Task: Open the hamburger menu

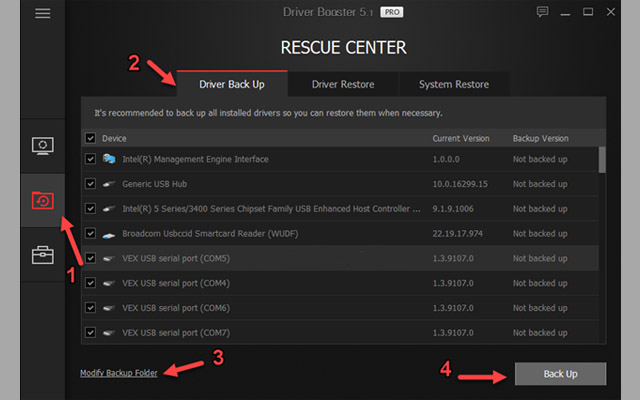Action: [x=42, y=13]
